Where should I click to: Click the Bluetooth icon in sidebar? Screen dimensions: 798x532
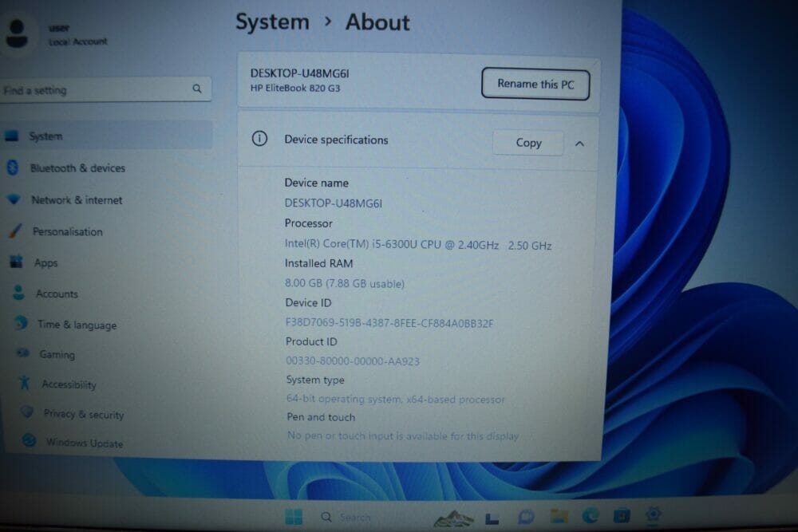[13, 167]
